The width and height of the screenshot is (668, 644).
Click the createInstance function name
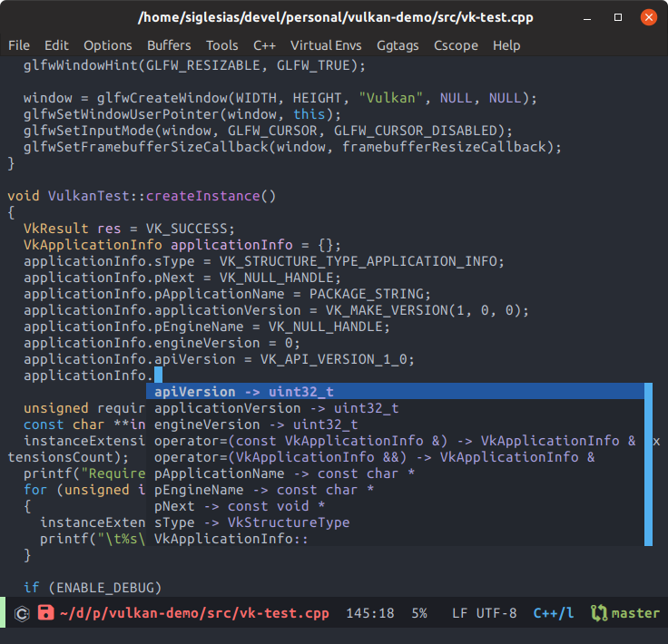click(202, 196)
